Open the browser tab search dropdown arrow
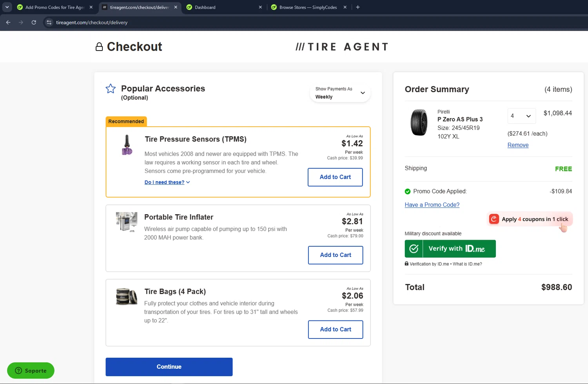The height and width of the screenshot is (384, 588). (x=7, y=7)
